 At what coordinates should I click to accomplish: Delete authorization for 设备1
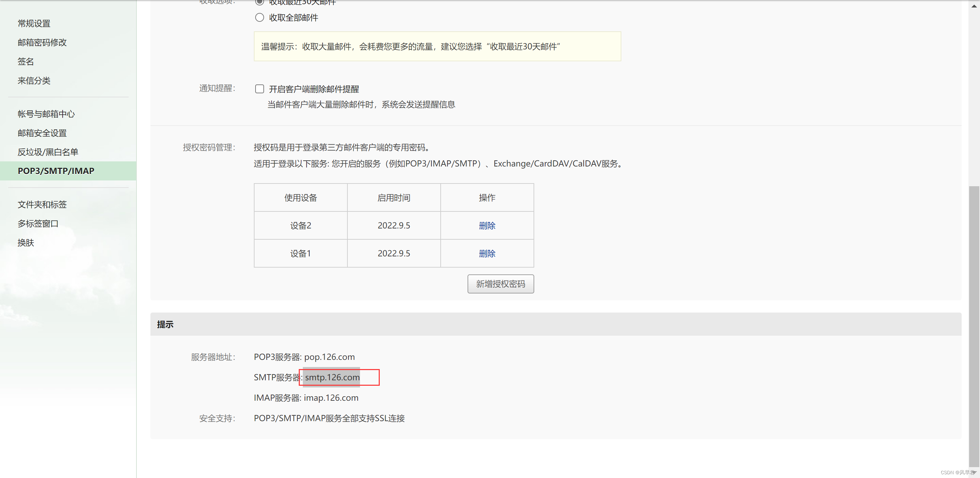(487, 253)
